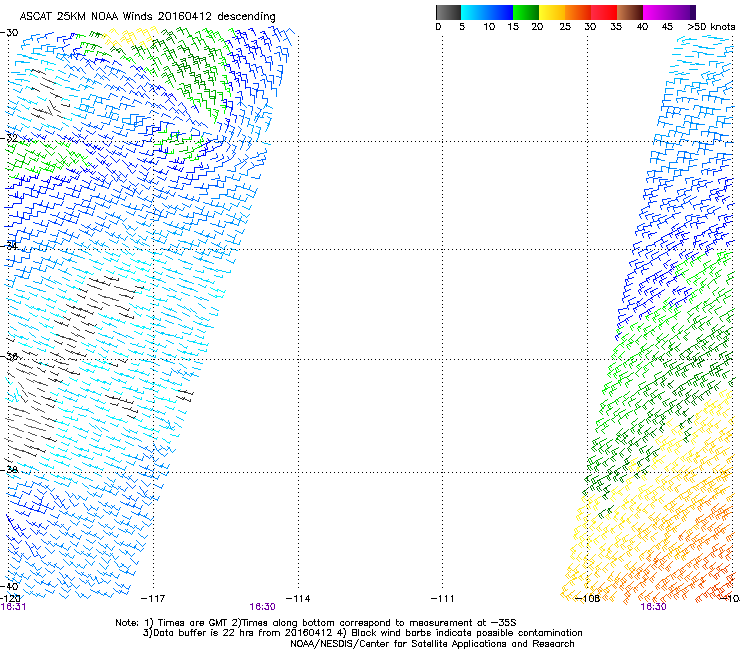Click the brown 35-40 knots legend segment

630,12
